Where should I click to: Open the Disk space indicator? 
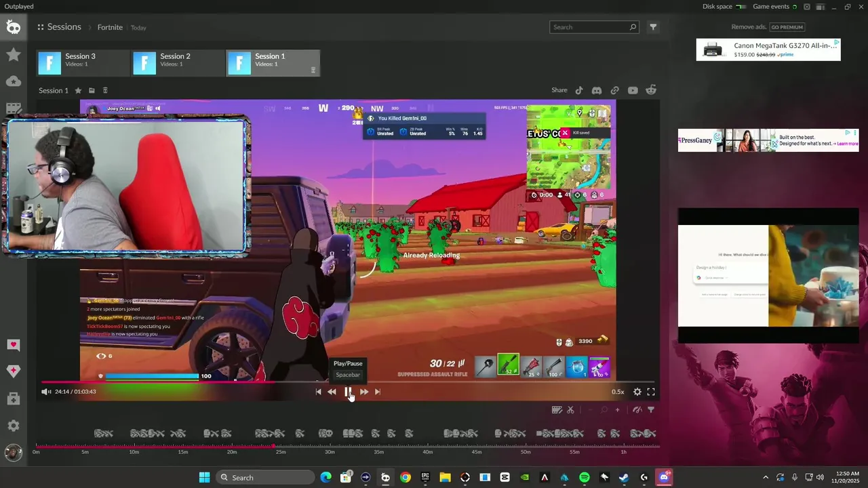click(x=724, y=7)
